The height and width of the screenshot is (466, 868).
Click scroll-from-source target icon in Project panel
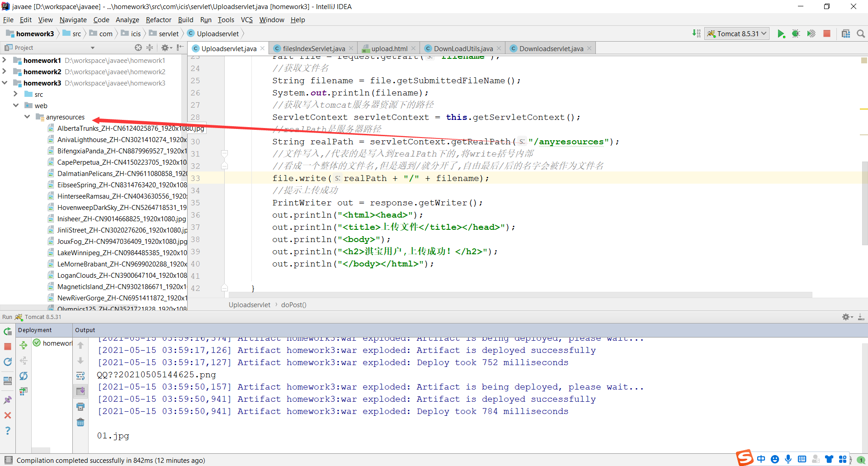coord(138,48)
